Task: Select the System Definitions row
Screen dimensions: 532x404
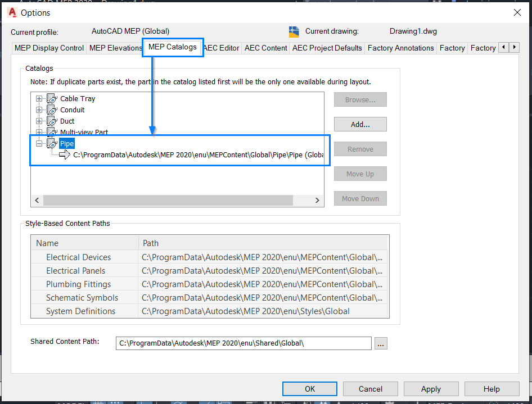Action: [210, 311]
